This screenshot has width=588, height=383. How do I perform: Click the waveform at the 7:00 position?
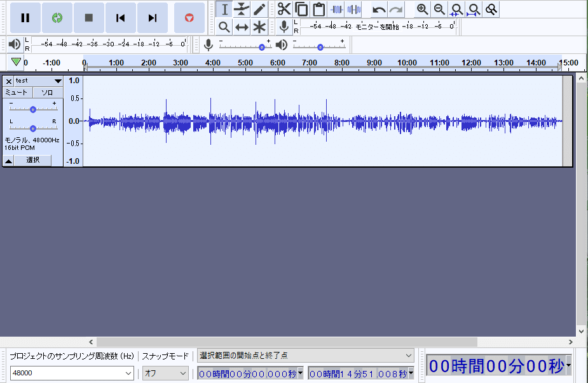pyautogui.click(x=310, y=121)
